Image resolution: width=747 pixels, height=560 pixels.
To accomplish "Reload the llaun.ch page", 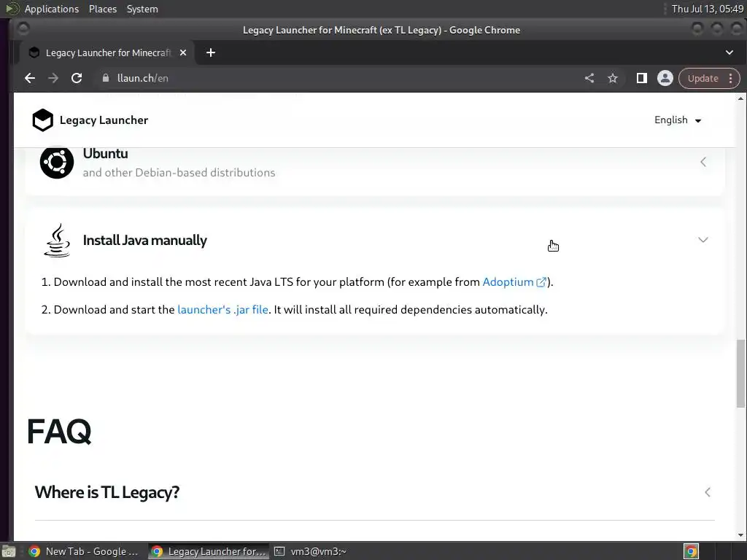I will pos(76,78).
